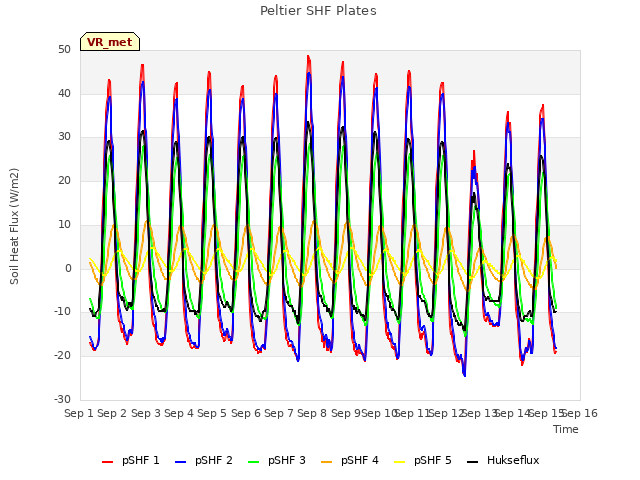Screen dimensions: 640x480
Task: Click the Sep 5 x-axis tick label
Action: click(212, 413)
